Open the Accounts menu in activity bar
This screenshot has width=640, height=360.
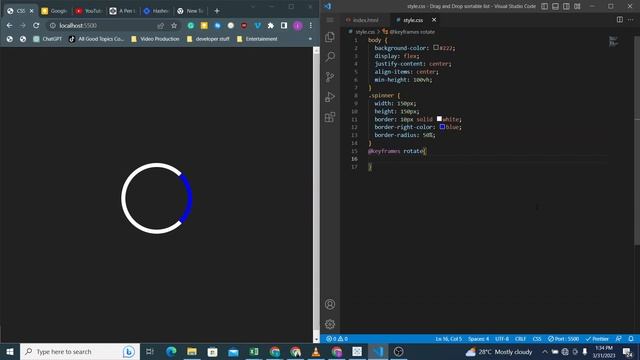click(x=330, y=304)
